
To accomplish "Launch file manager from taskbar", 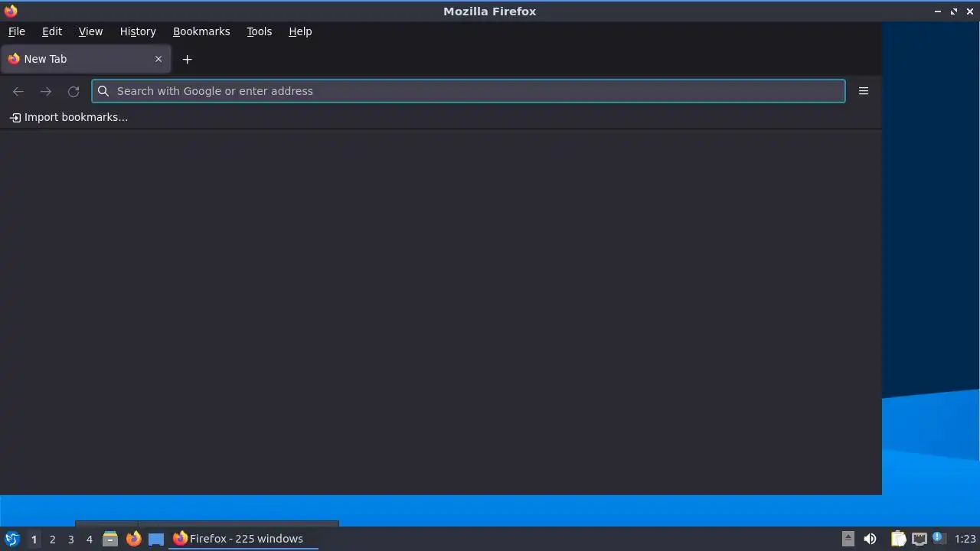I will point(110,539).
